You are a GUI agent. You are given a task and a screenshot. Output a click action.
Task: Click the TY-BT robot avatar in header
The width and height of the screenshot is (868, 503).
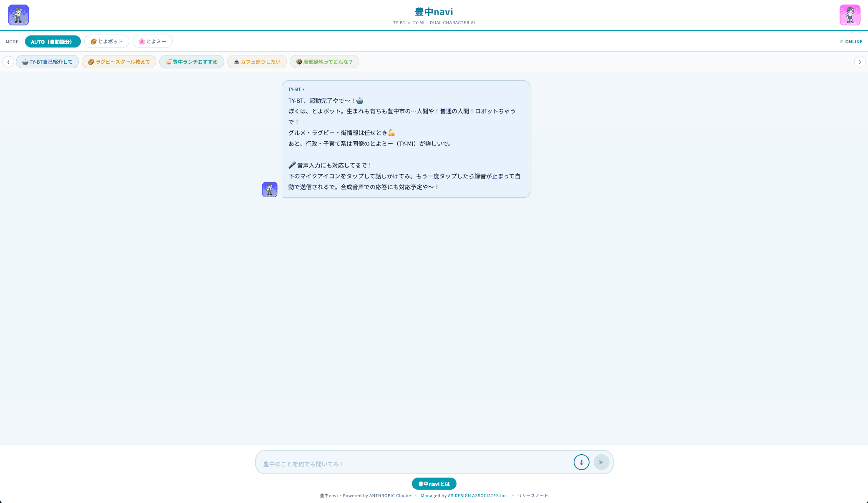pos(18,15)
